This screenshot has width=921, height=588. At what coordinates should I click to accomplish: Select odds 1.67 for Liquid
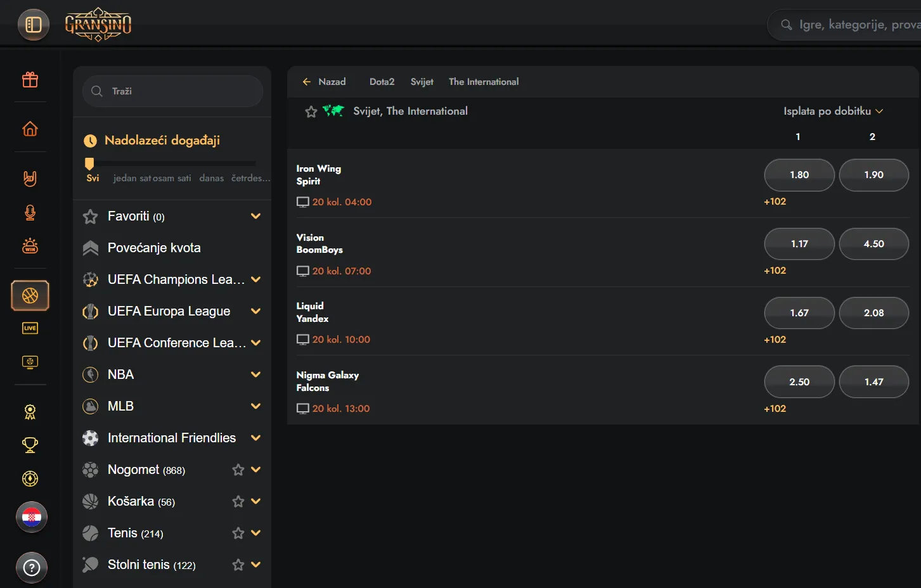click(799, 313)
